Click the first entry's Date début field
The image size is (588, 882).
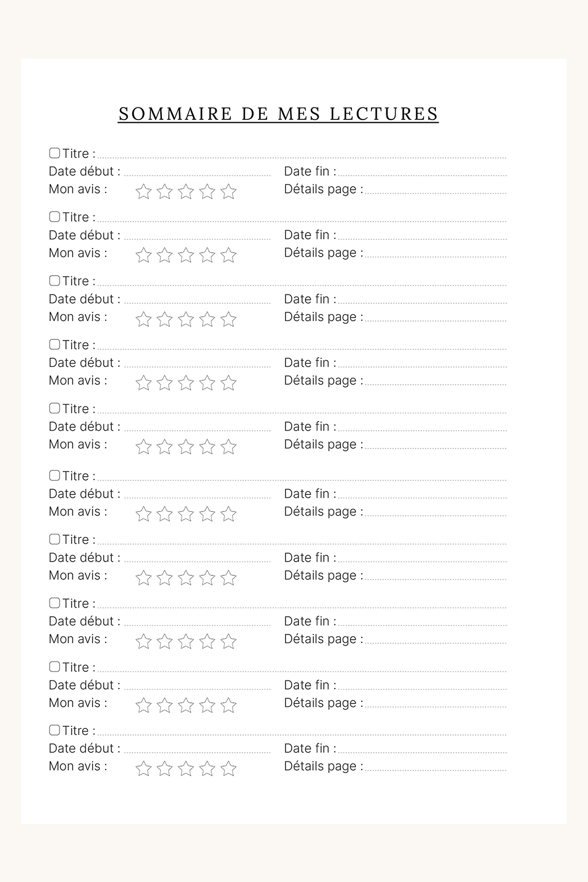click(198, 174)
